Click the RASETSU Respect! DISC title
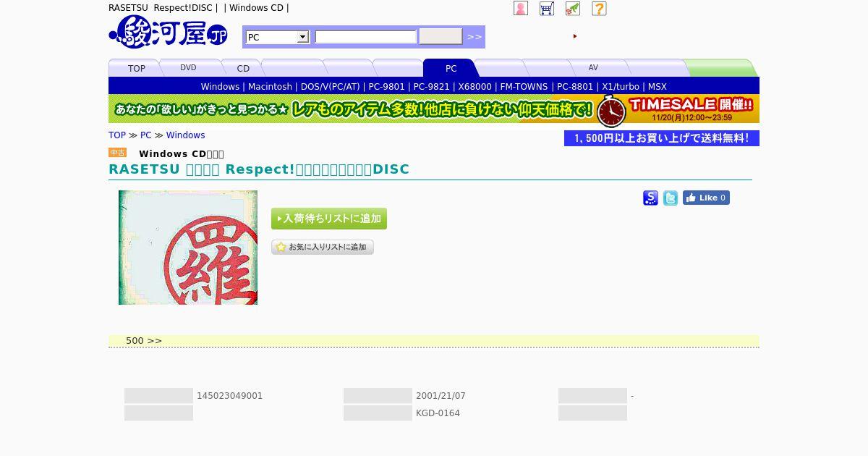This screenshot has width=868, height=456. [x=259, y=169]
